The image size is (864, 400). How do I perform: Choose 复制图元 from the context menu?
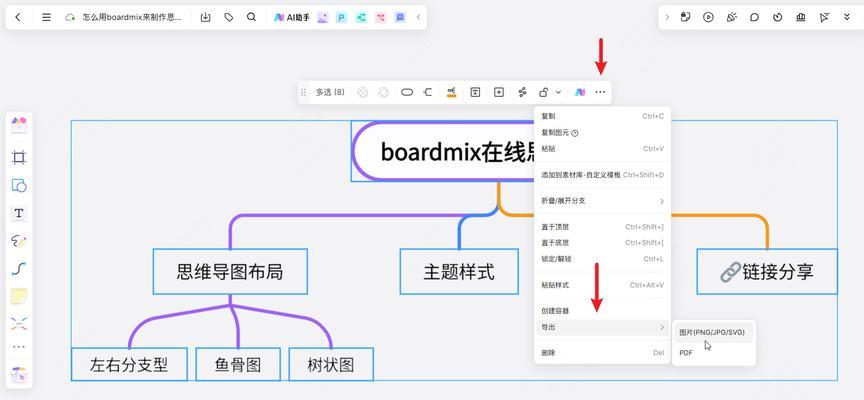pos(602,133)
